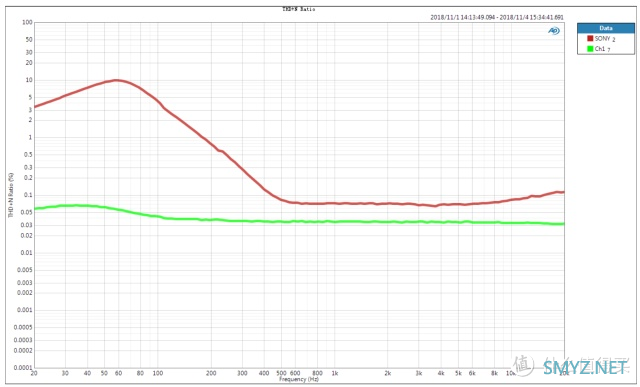
Task: Click the timestamp range above the graph
Action: (x=497, y=17)
